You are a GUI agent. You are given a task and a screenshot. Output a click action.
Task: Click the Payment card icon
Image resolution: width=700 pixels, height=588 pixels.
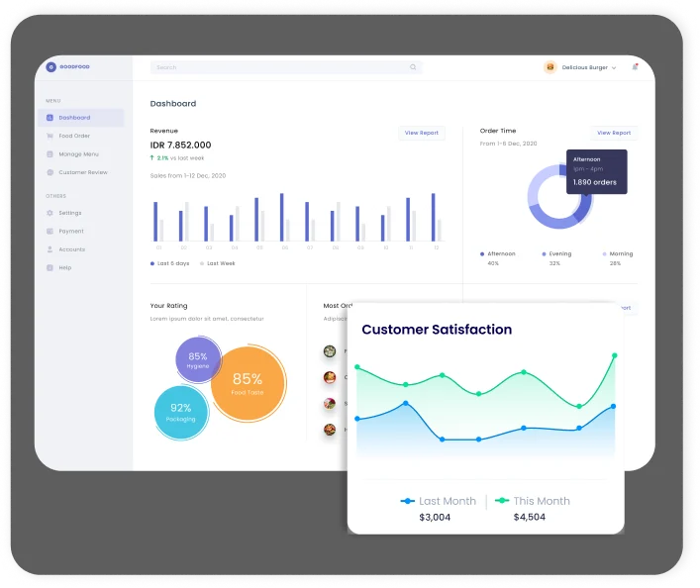[x=50, y=231]
